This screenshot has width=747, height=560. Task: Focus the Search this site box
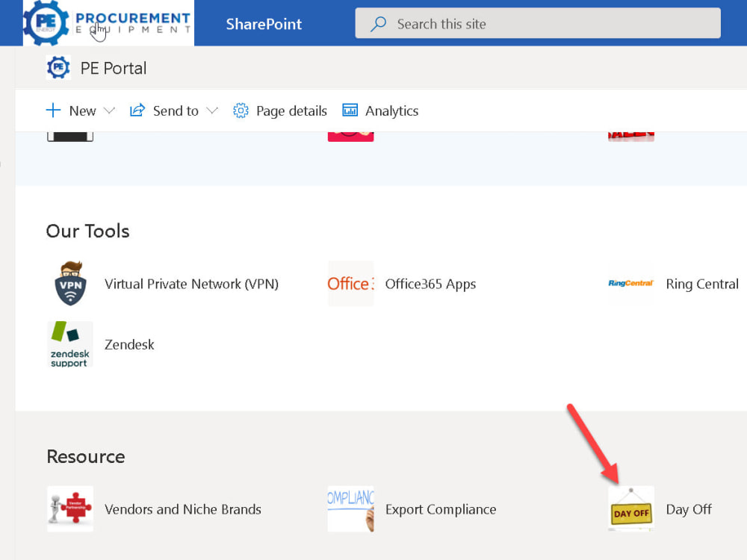point(537,23)
